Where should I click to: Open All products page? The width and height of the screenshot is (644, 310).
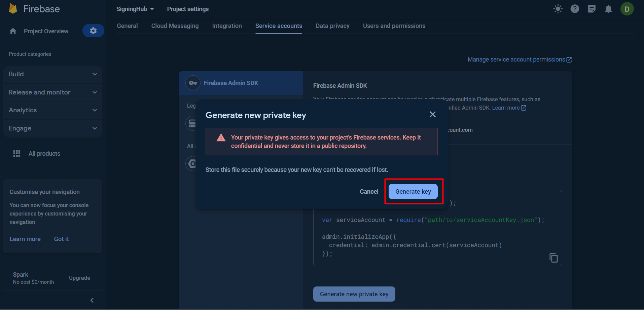pyautogui.click(x=44, y=154)
